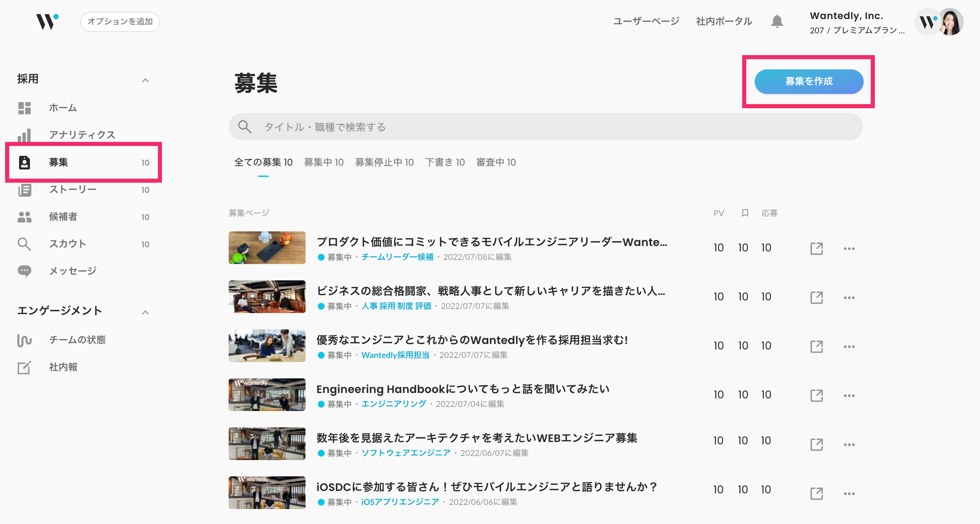The width and height of the screenshot is (980, 524).
Task: Open the 社内ポータル link
Action: 724,21
